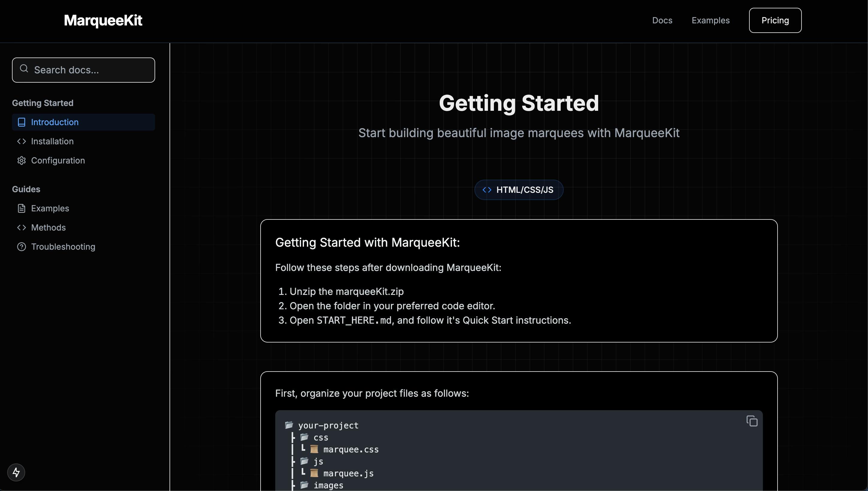Click the 'your-project' folder name
868x491 pixels.
coord(328,425)
